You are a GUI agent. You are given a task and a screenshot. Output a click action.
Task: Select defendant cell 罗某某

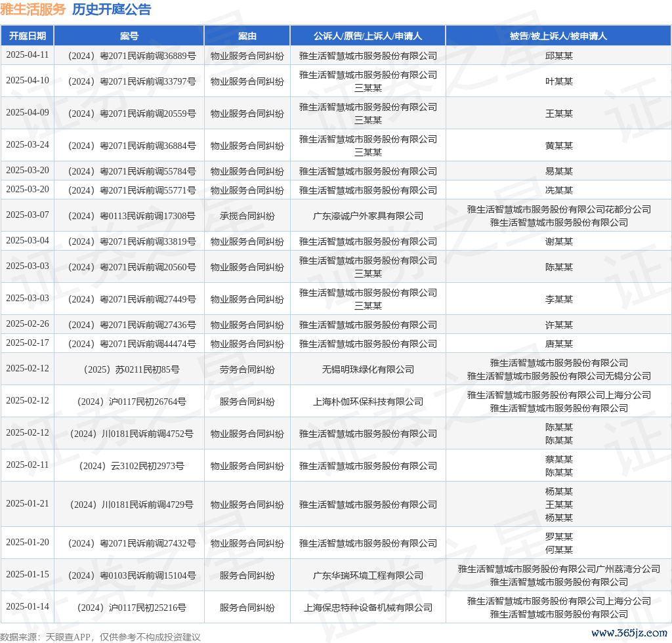coord(559,537)
